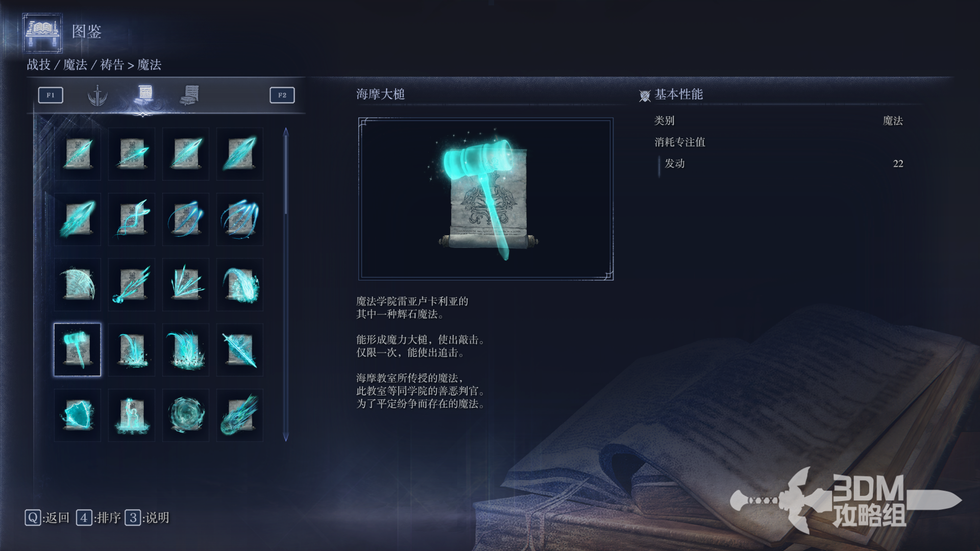
Task: Click the scrollbar down arrow
Action: [286, 437]
